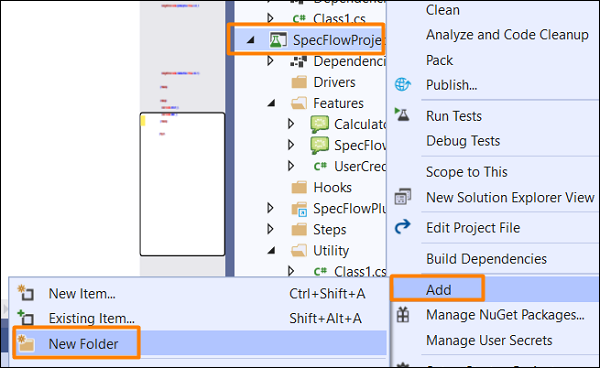Expand the Dependencies node arrow
Image resolution: width=600 pixels, height=368 pixels.
(271, 61)
